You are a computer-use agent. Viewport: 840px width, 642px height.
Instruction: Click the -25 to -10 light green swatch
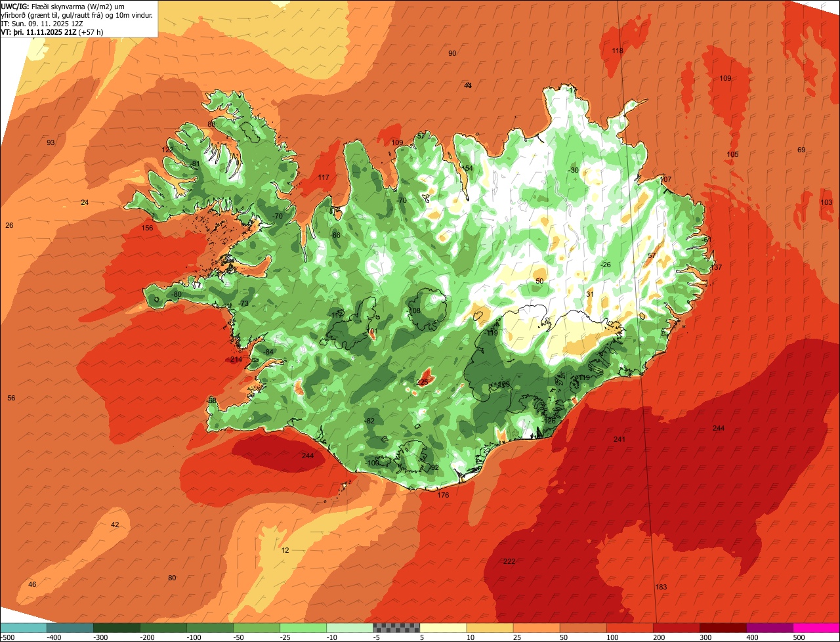(303, 628)
